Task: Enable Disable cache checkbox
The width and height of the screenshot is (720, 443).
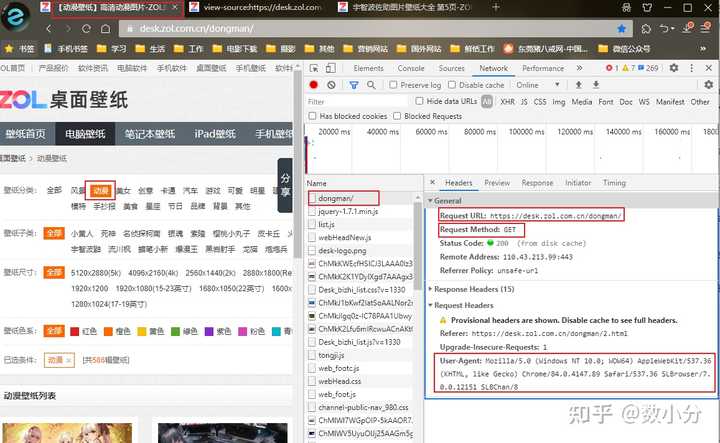Action: pyautogui.click(x=452, y=85)
